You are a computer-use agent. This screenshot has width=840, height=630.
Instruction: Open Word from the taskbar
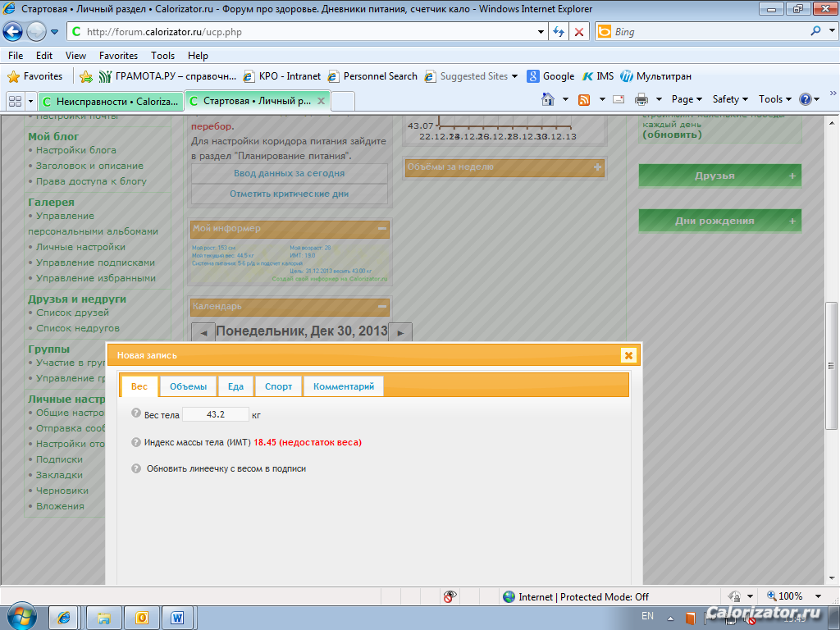tap(176, 617)
